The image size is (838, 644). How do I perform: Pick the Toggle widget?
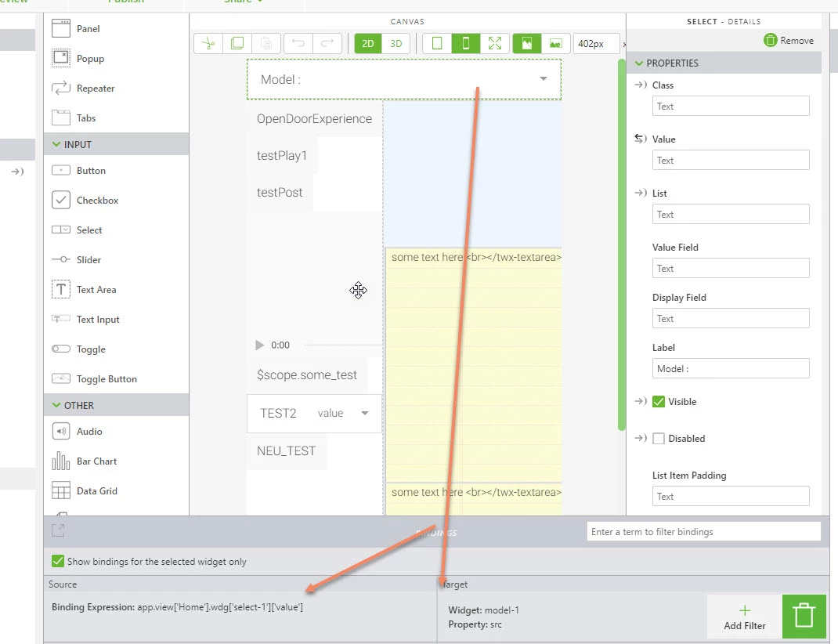(x=78, y=349)
